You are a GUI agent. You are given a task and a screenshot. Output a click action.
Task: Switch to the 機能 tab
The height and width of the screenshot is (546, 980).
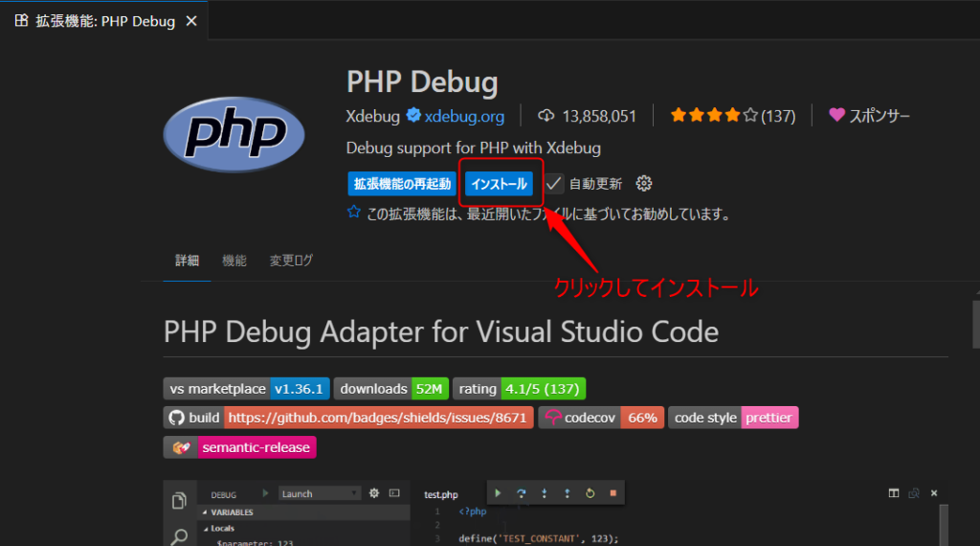coord(234,261)
